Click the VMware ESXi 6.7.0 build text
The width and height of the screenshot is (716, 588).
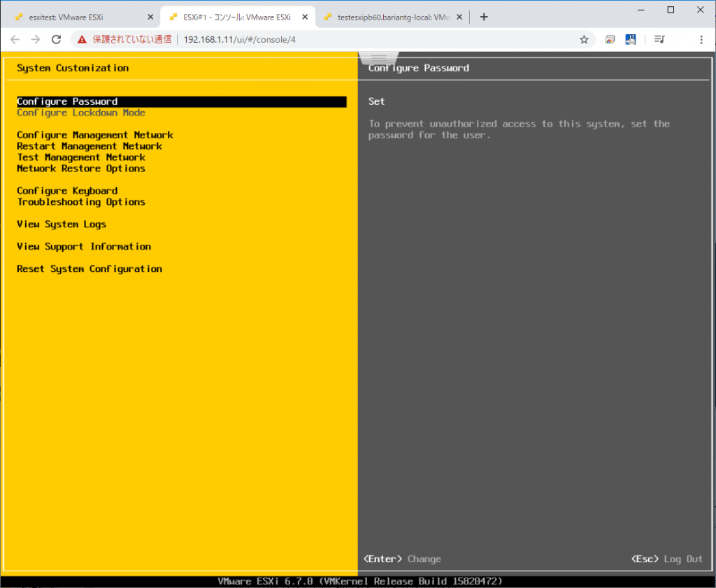pyautogui.click(x=360, y=581)
